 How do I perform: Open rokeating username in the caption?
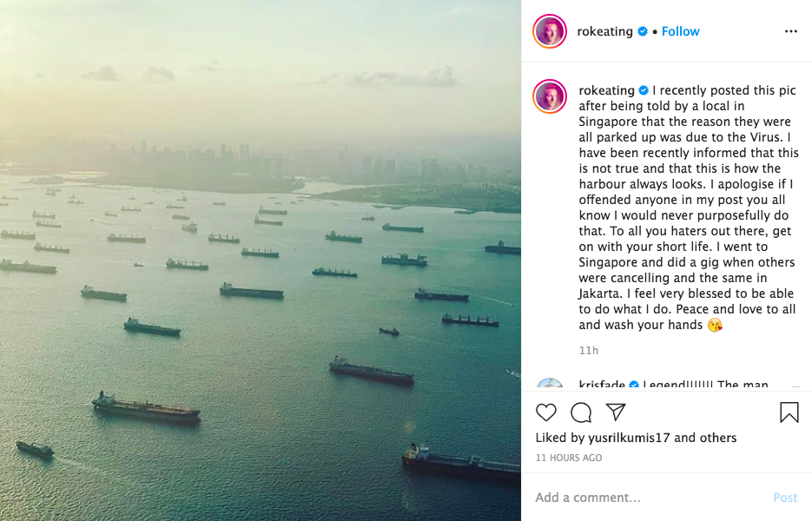tap(606, 90)
